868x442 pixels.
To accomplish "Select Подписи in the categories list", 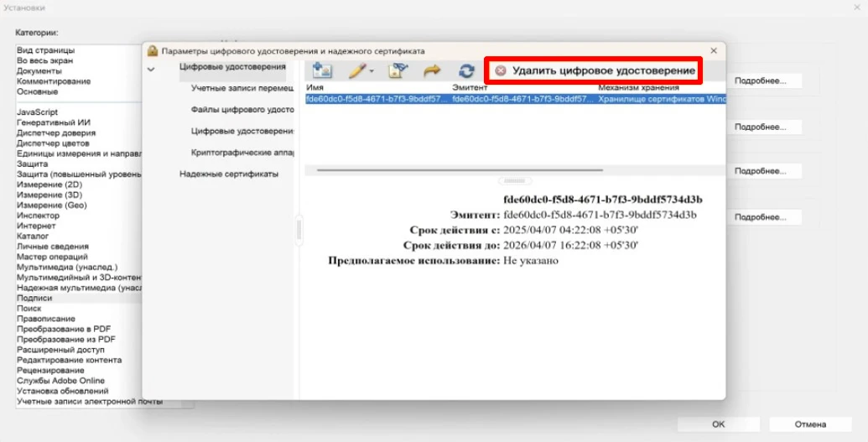I will coord(35,298).
